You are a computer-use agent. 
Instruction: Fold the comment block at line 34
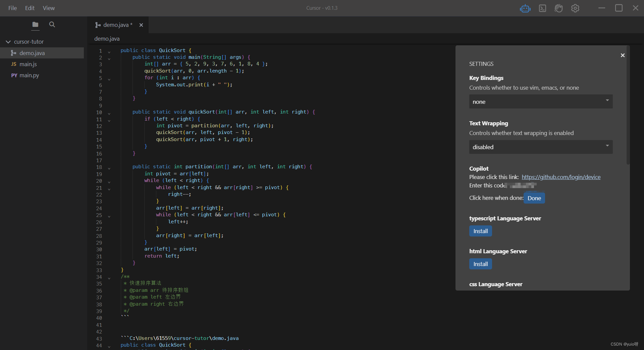109,278
